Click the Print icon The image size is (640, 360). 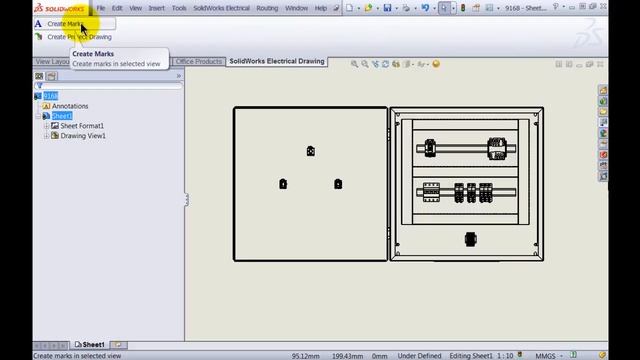(406, 8)
